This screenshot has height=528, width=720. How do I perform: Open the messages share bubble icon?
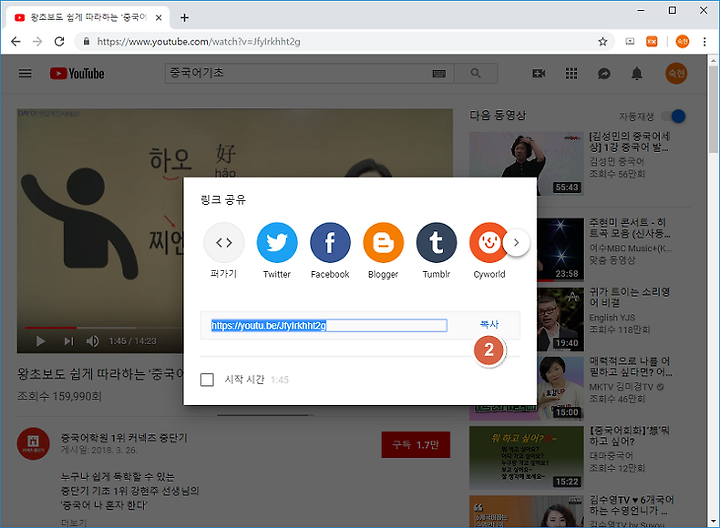click(604, 73)
